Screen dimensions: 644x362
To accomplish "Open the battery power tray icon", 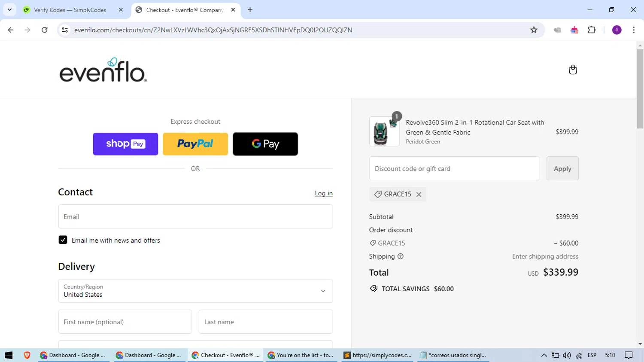I will point(555,355).
